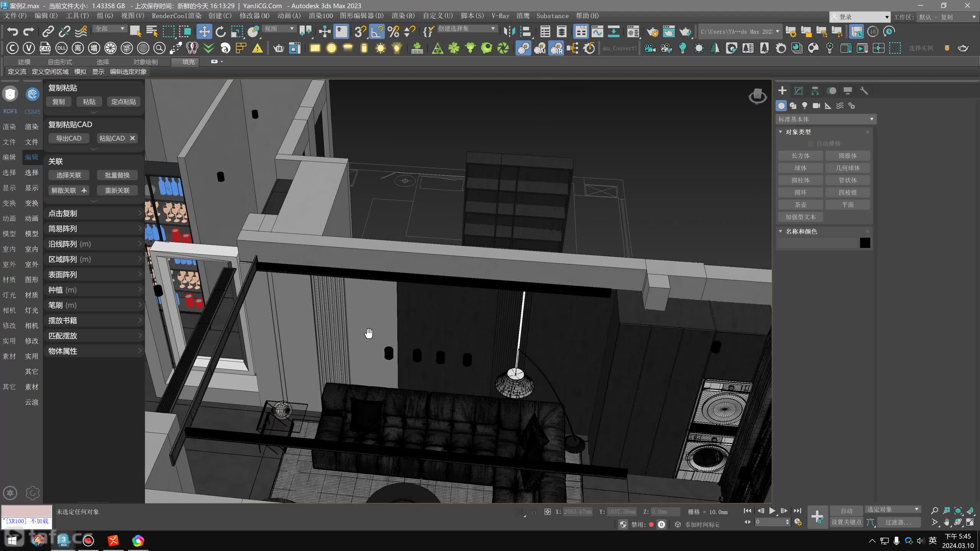Toggle Auto key mode 自动 button
The width and height of the screenshot is (980, 551).
click(846, 510)
